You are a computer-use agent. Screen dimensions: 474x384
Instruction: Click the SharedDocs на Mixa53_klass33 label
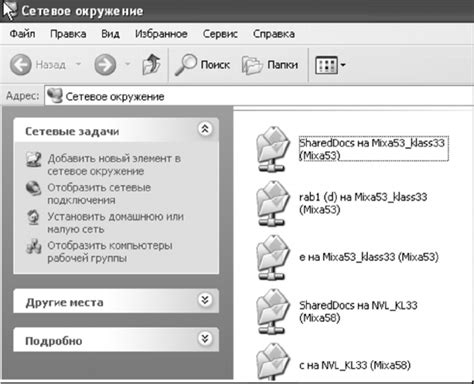(x=373, y=149)
